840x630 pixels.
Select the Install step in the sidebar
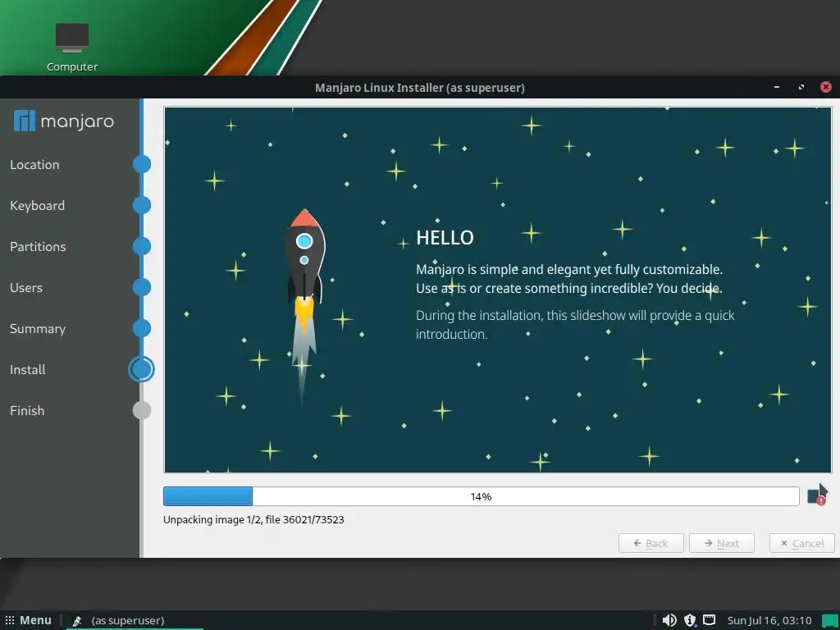[27, 370]
